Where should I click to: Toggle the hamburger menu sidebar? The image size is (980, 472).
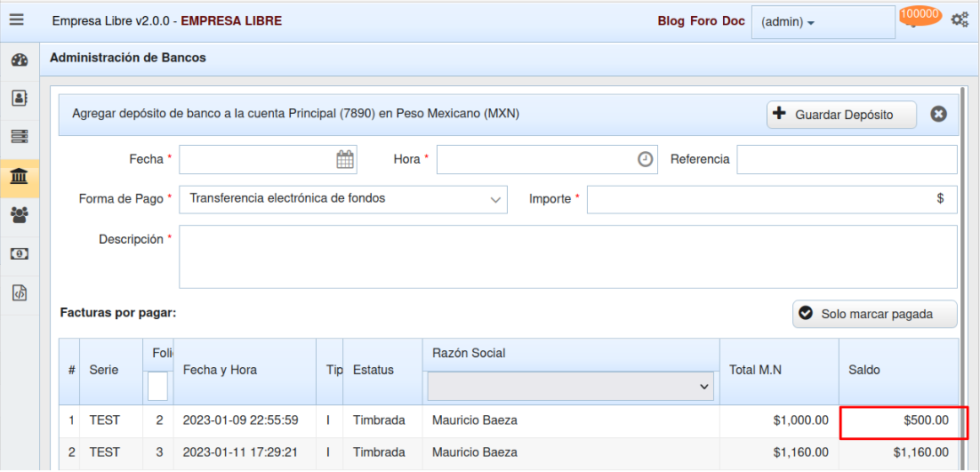point(18,20)
